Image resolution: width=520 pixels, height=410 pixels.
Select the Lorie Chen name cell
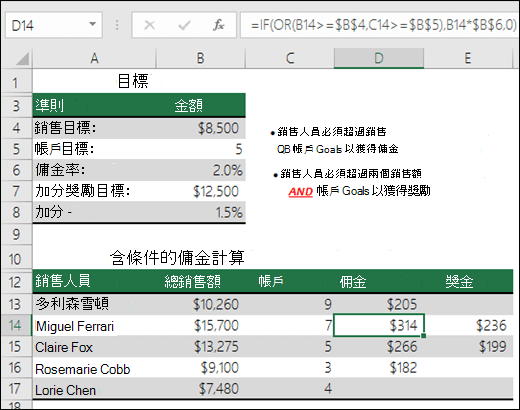(94, 389)
